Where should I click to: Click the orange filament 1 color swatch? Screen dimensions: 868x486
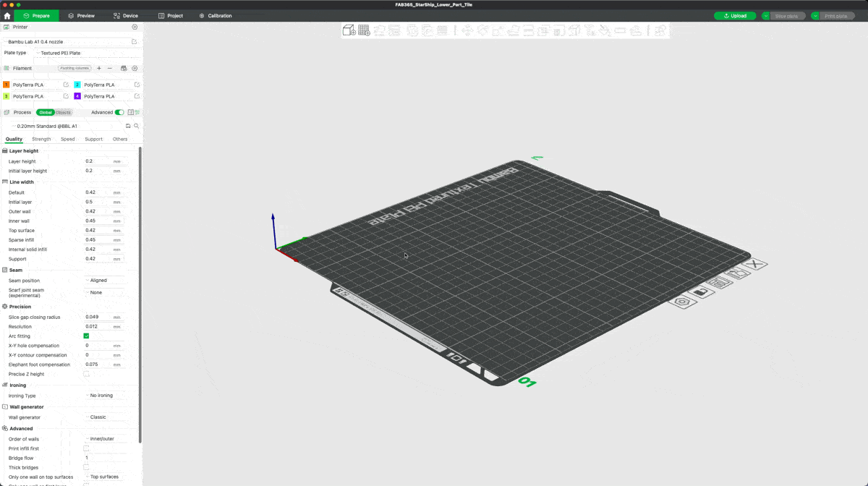[7, 85]
